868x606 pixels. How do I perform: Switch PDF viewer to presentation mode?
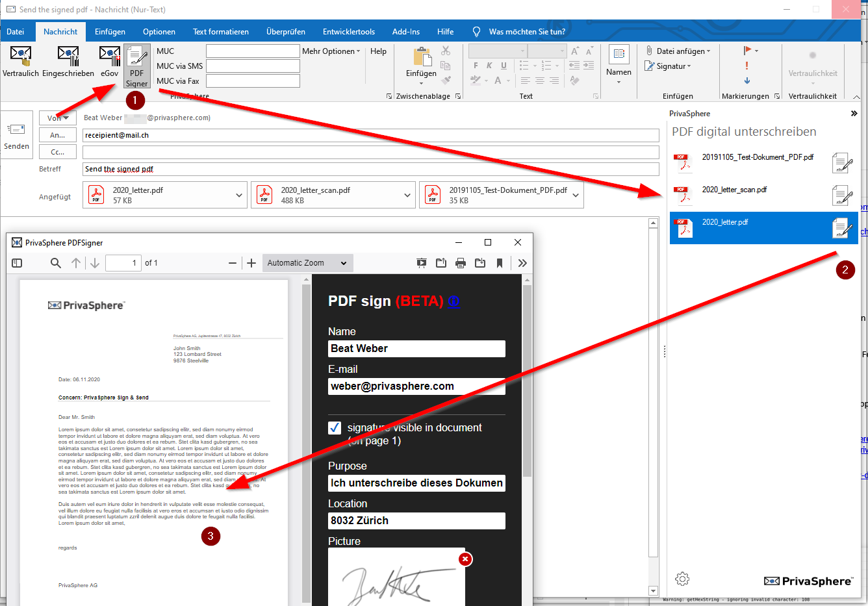tap(422, 263)
